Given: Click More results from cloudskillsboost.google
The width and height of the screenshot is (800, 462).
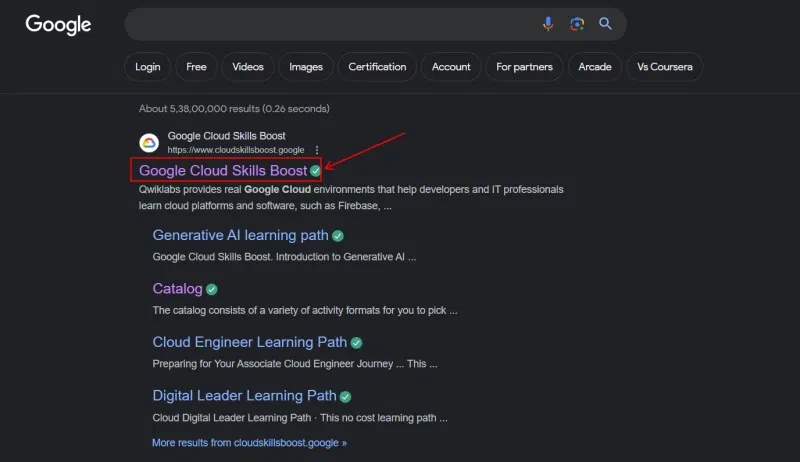Looking at the screenshot, I should (249, 443).
